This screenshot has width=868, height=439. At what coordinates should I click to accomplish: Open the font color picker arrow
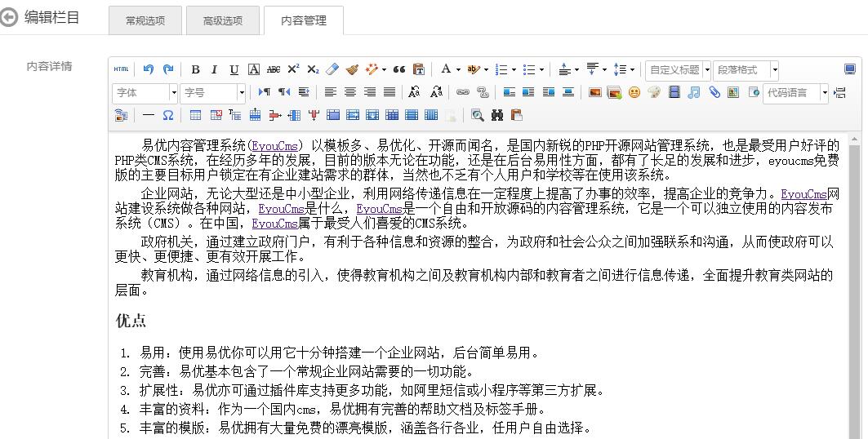point(458,70)
